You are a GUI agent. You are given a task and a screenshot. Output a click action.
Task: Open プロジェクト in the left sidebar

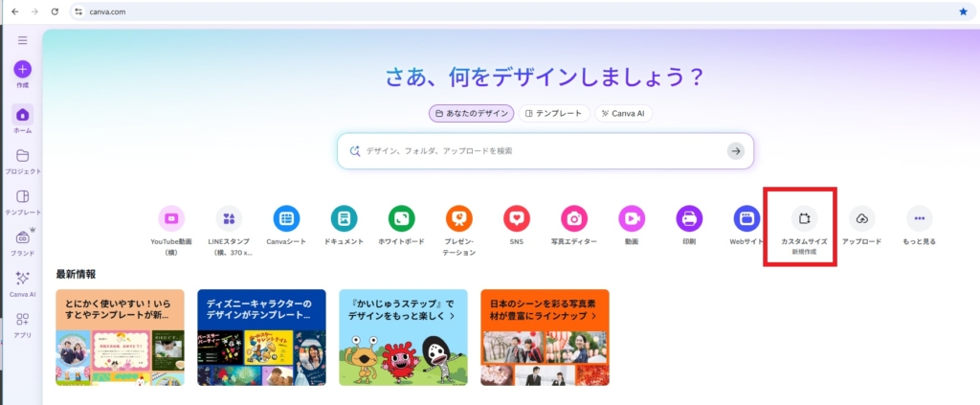coord(23,161)
